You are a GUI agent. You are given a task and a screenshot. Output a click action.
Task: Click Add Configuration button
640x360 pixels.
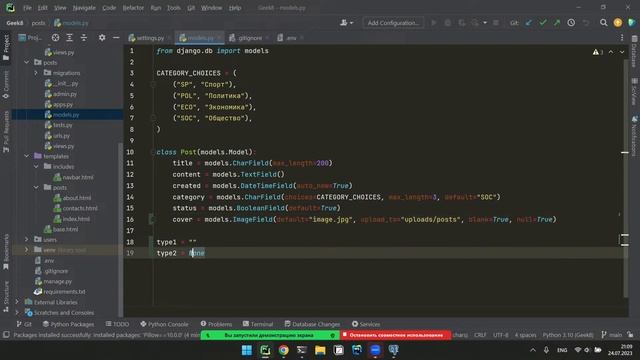point(393,23)
